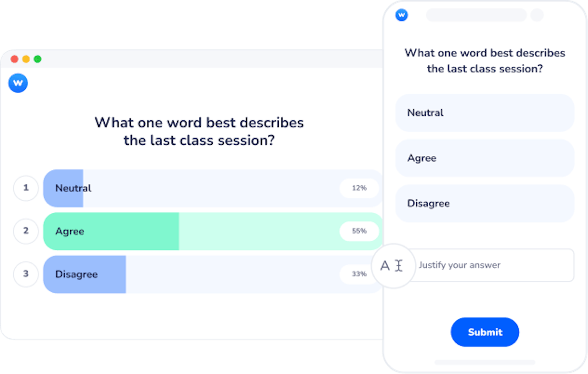Click the Justify your answer input field
The height and width of the screenshot is (374, 588).
(492, 265)
